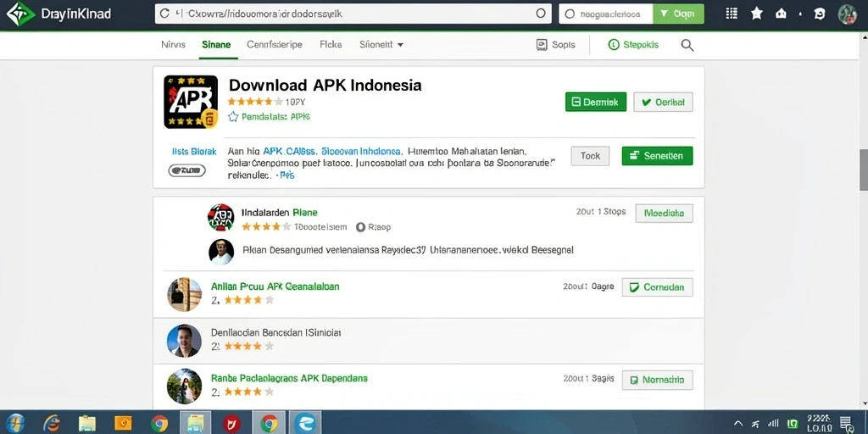This screenshot has width=868, height=434.
Task: Open the Pemdatats: APIS link
Action: point(275,117)
